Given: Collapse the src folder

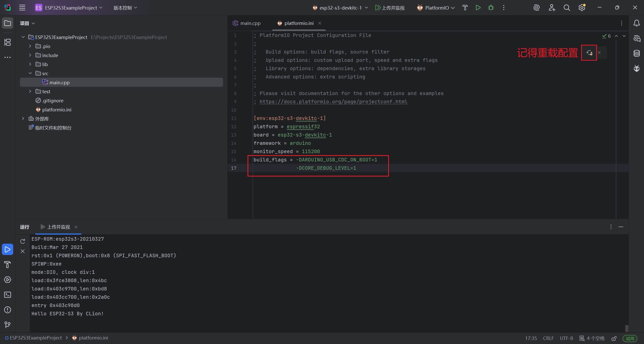Looking at the screenshot, I should click(30, 73).
